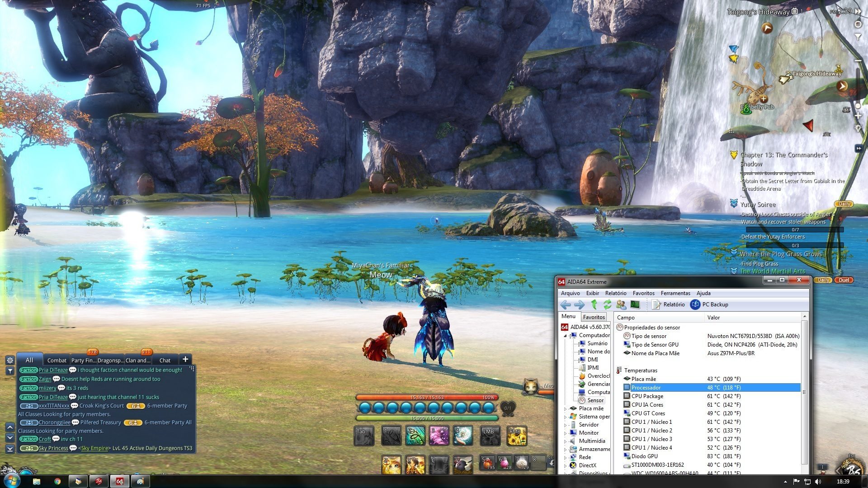This screenshot has width=868, height=488.
Task: Switch to the Dragonsp... chat tab
Action: point(111,360)
